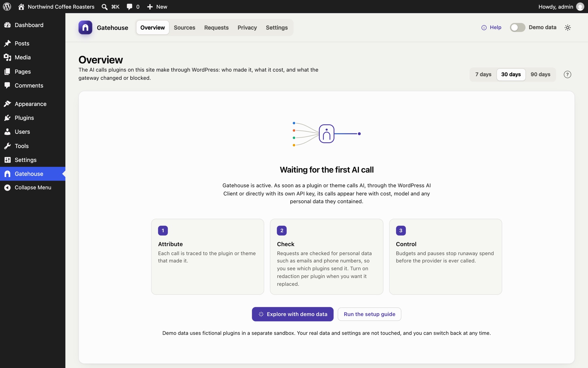This screenshot has width=588, height=368.
Task: Open Settings in the WordPress sidebar
Action: coord(33,160)
